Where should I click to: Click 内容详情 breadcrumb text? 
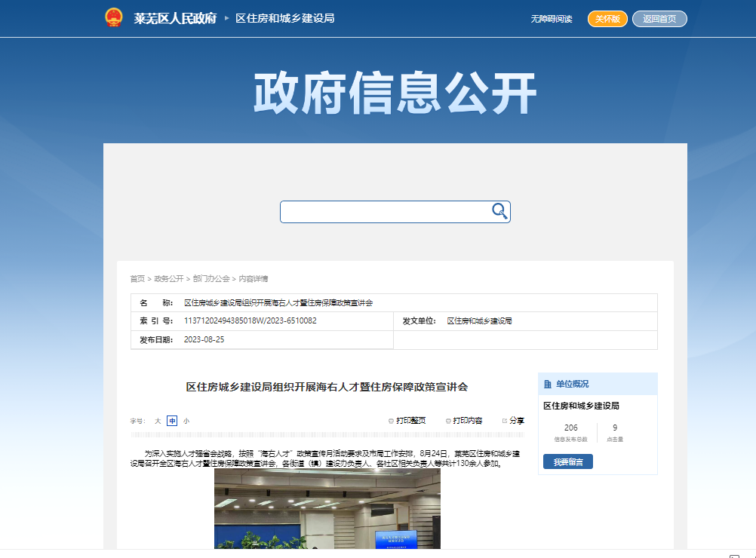click(x=253, y=278)
